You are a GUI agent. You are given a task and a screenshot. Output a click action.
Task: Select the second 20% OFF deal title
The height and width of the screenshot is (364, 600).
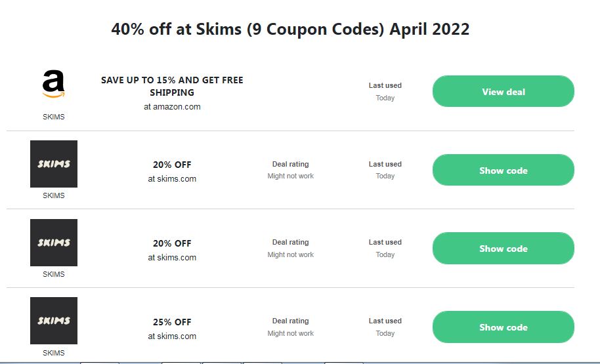pyautogui.click(x=172, y=243)
